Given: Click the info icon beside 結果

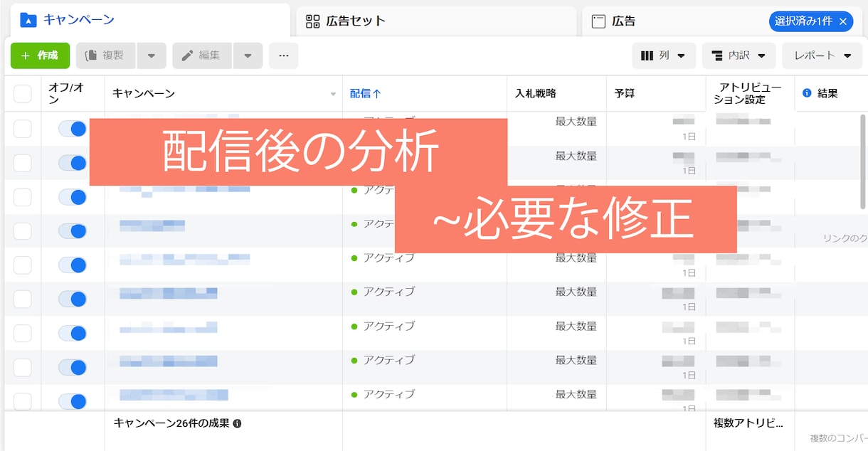Looking at the screenshot, I should pos(807,93).
